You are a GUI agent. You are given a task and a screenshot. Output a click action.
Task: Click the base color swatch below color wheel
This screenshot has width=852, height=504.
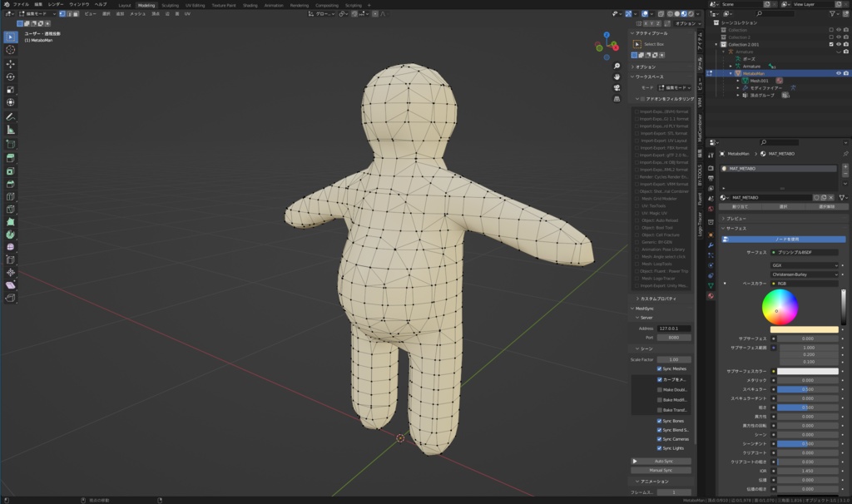pyautogui.click(x=804, y=329)
